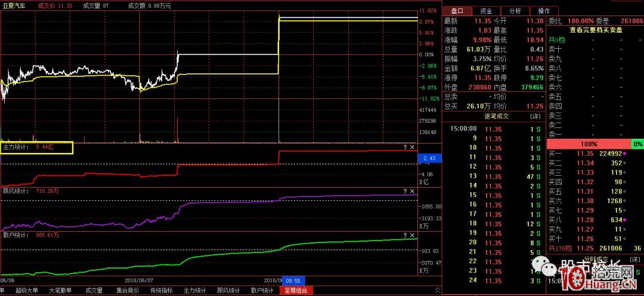This screenshot has height=296, width=644.
Task: Click the 09:55 time marker on axis
Action: coord(292,280)
